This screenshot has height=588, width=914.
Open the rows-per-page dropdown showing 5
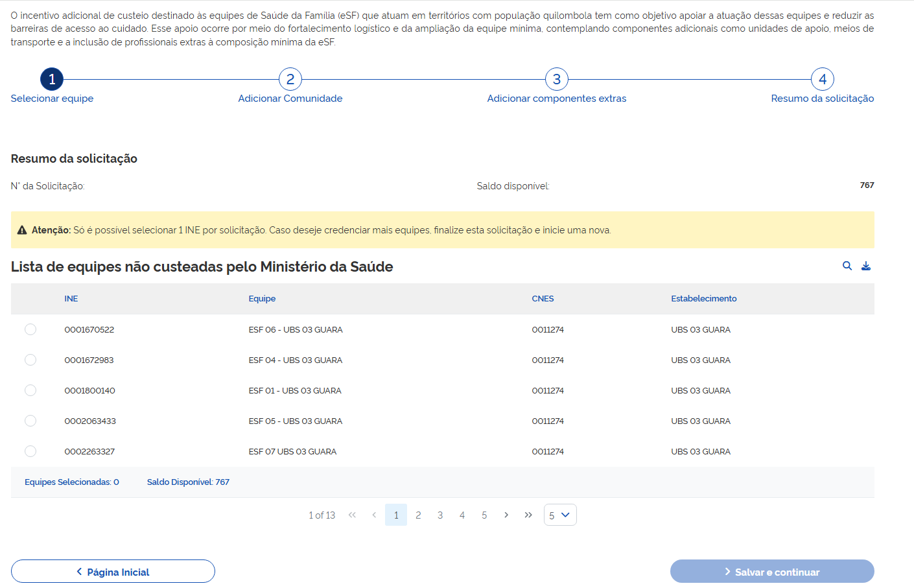pyautogui.click(x=559, y=515)
